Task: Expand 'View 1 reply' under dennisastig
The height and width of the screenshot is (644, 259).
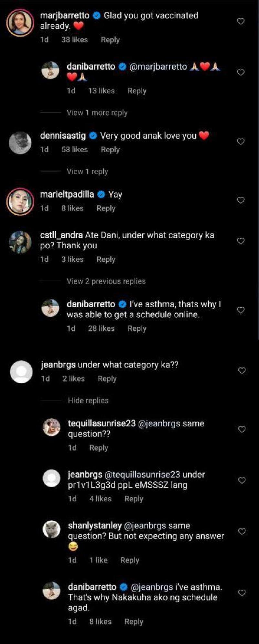Action: [87, 171]
